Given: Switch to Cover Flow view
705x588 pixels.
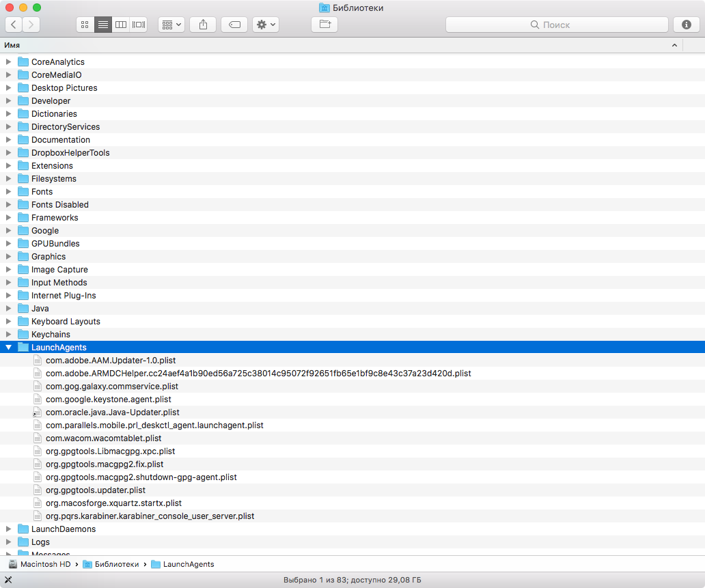Looking at the screenshot, I should click(139, 25).
